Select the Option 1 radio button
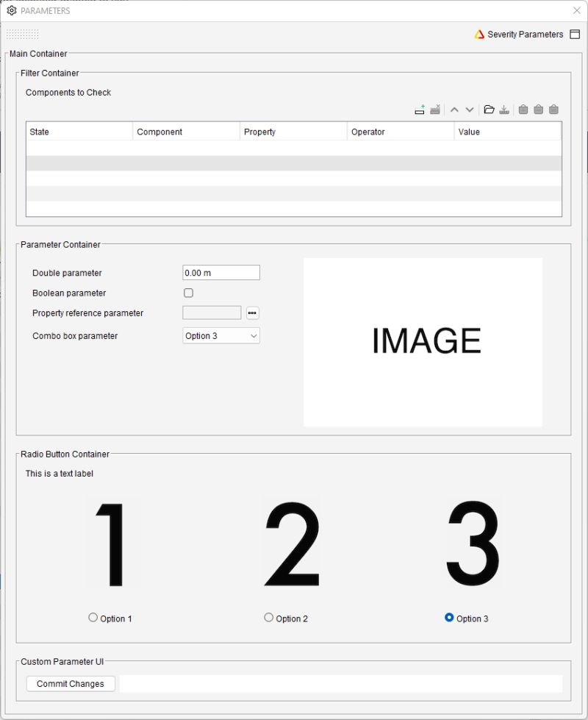 click(x=93, y=617)
